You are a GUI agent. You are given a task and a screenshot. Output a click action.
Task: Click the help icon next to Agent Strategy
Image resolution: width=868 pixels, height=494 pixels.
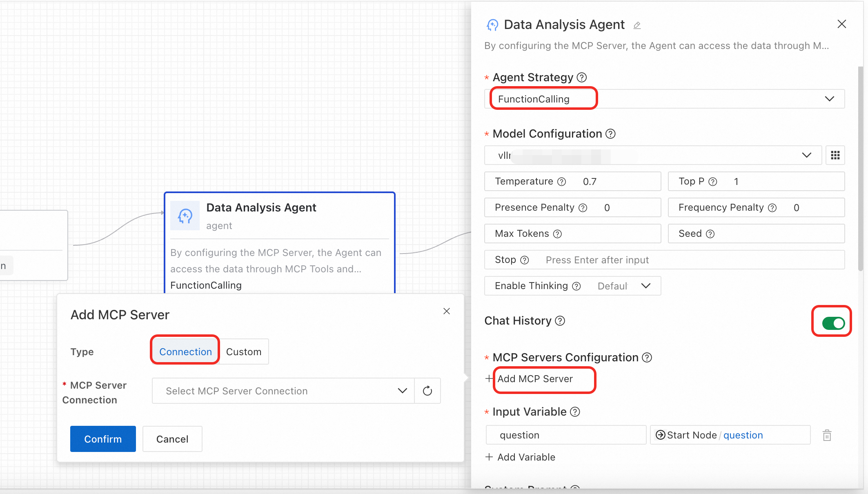pyautogui.click(x=582, y=77)
